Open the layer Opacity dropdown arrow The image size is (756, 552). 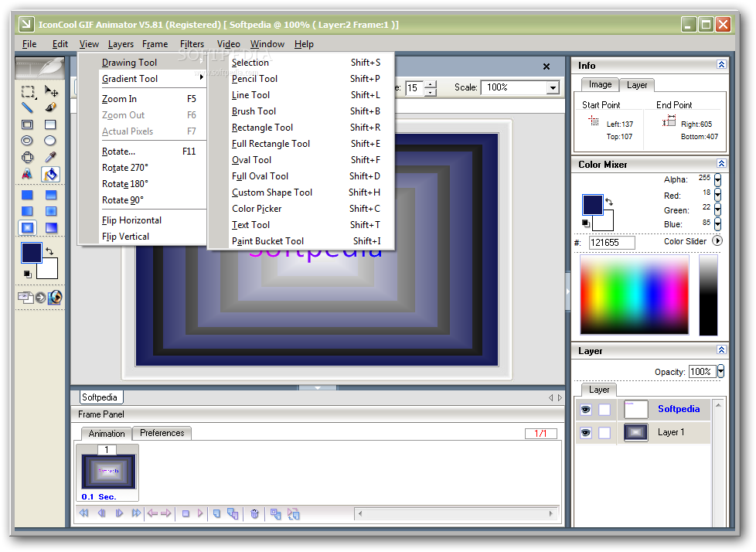(x=720, y=371)
